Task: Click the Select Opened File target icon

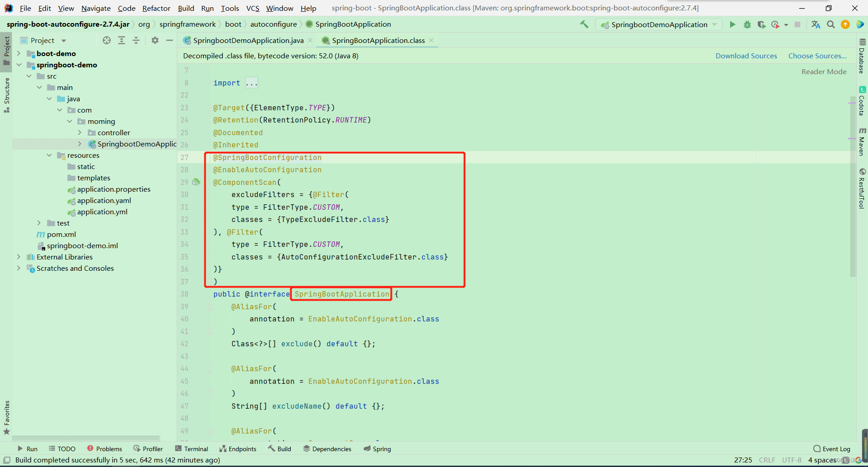Action: coord(107,40)
